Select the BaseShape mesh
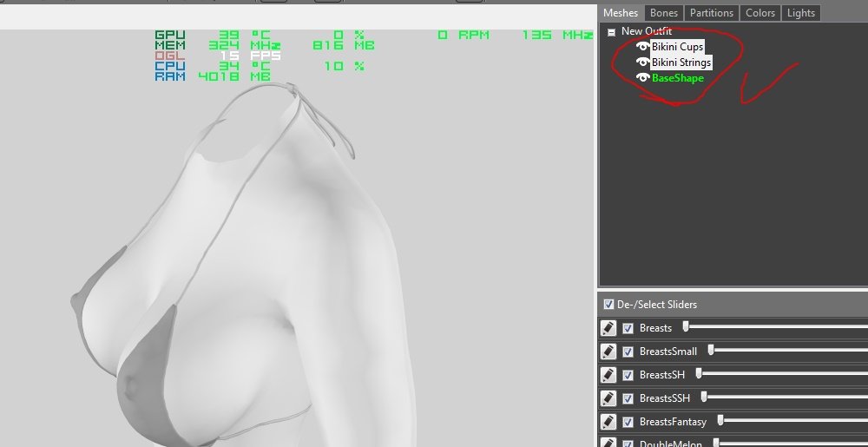868x447 pixels. 678,78
